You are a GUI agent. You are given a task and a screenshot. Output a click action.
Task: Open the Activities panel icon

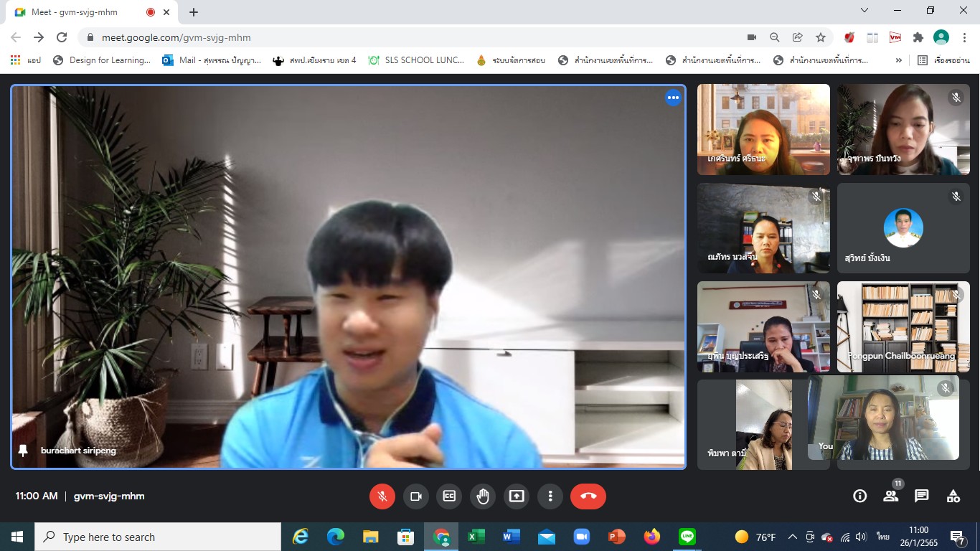(953, 496)
